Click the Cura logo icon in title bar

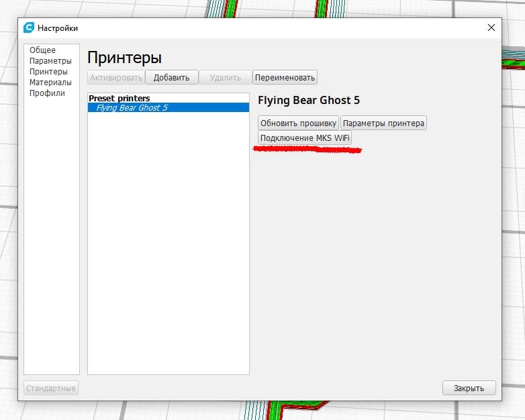click(29, 28)
